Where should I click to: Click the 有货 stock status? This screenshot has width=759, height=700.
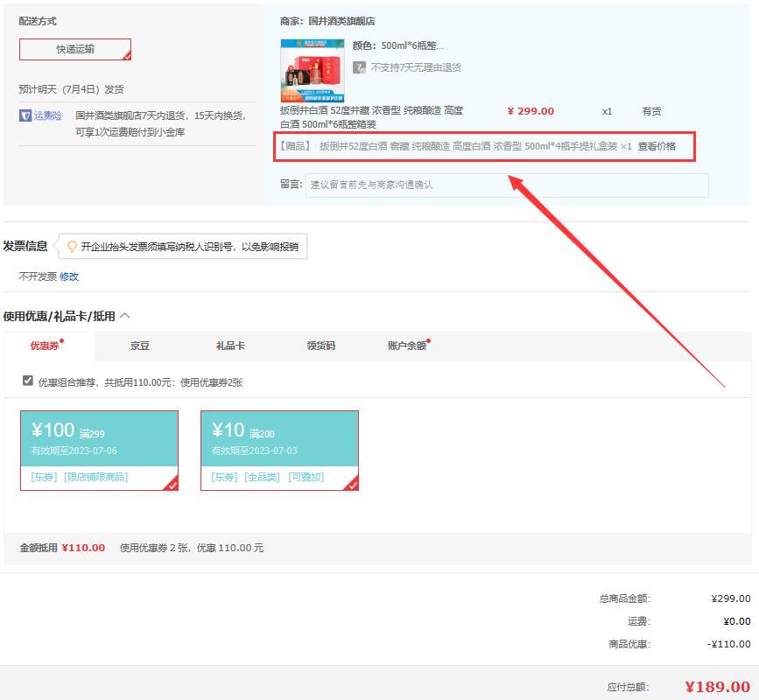[x=651, y=111]
